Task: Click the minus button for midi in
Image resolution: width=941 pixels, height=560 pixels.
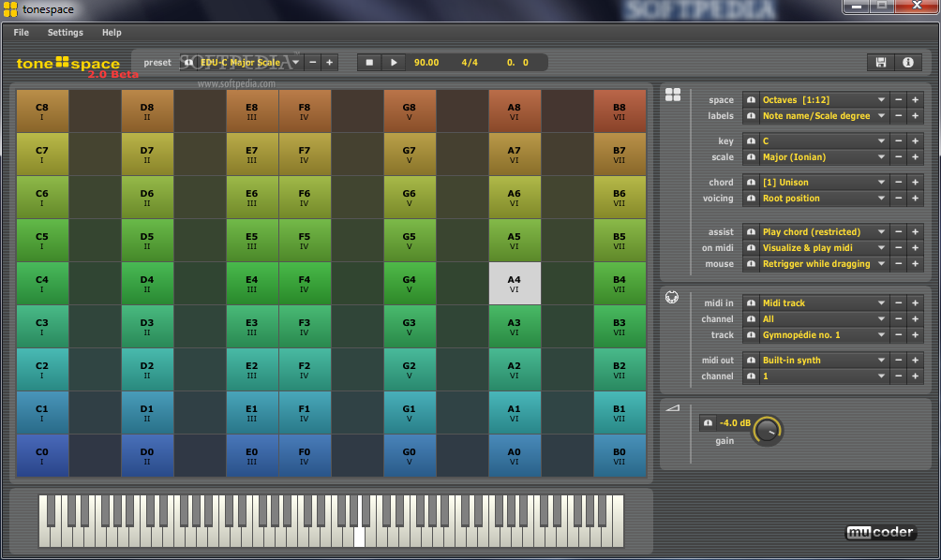Action: [x=899, y=303]
